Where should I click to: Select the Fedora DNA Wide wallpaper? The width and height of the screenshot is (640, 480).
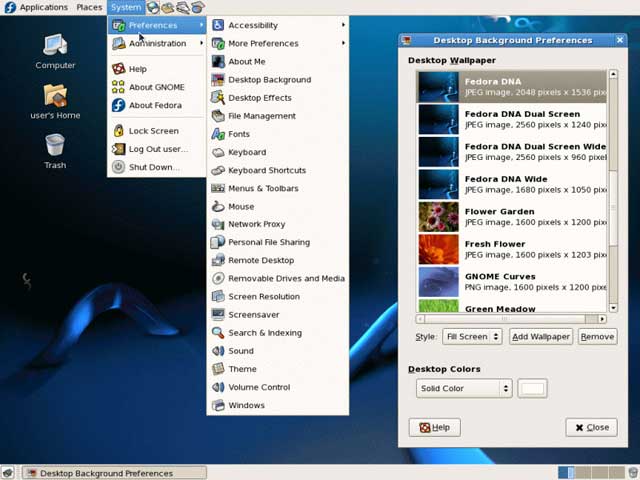point(511,184)
